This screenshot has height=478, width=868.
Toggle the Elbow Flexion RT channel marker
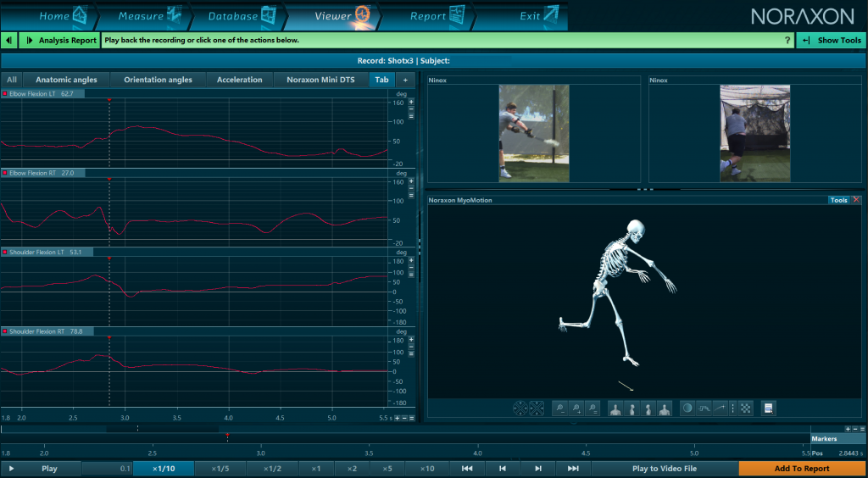point(5,173)
